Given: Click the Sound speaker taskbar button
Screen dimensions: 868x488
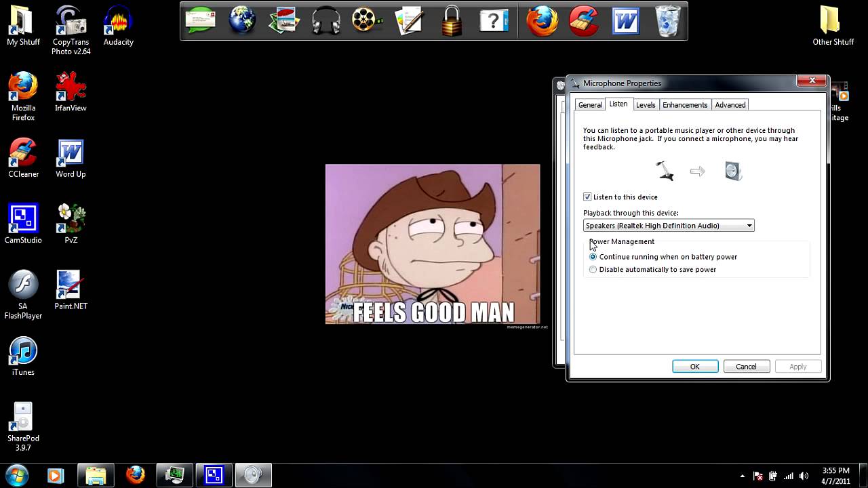Looking at the screenshot, I should pos(253,476).
